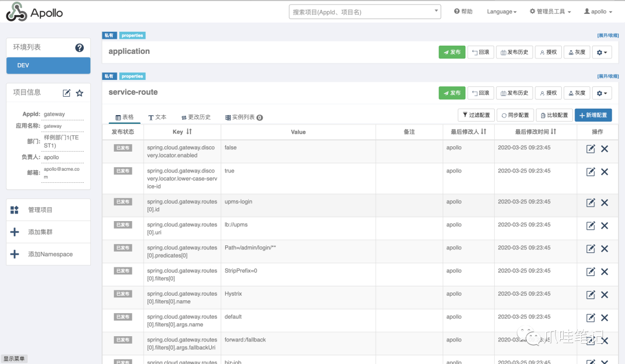Sort by 最后修改时间 column
Viewport: 625px width, 364px height.
point(553,132)
